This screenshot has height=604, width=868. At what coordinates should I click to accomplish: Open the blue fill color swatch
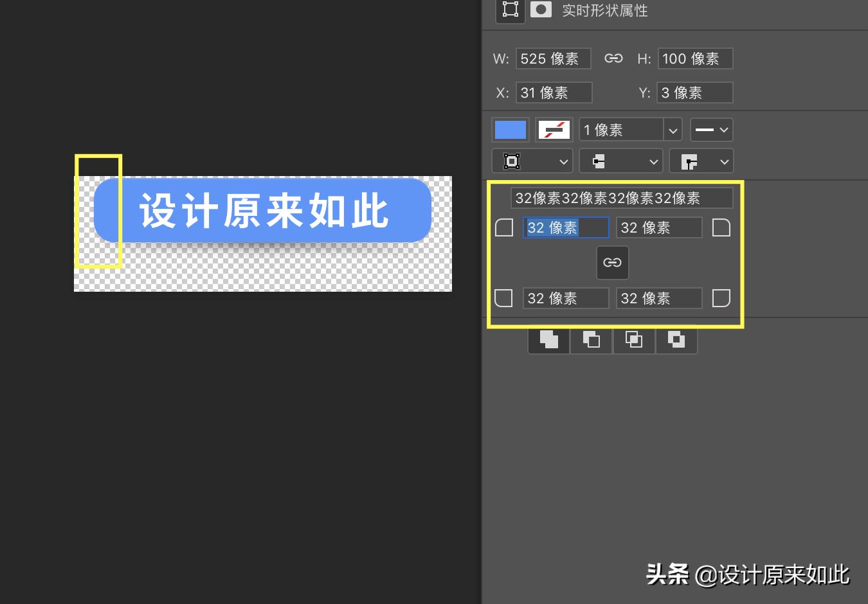pyautogui.click(x=510, y=129)
